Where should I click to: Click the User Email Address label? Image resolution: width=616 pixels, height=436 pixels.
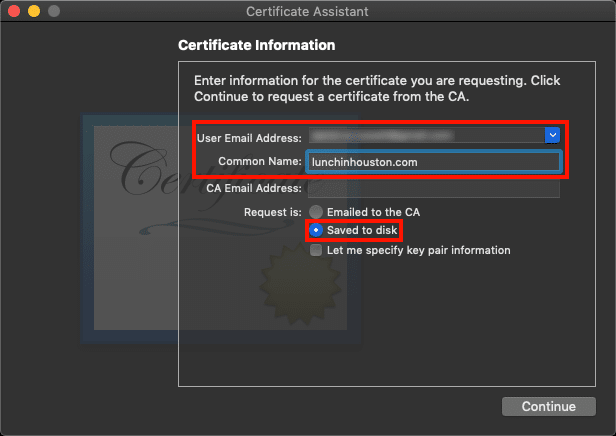click(250, 136)
